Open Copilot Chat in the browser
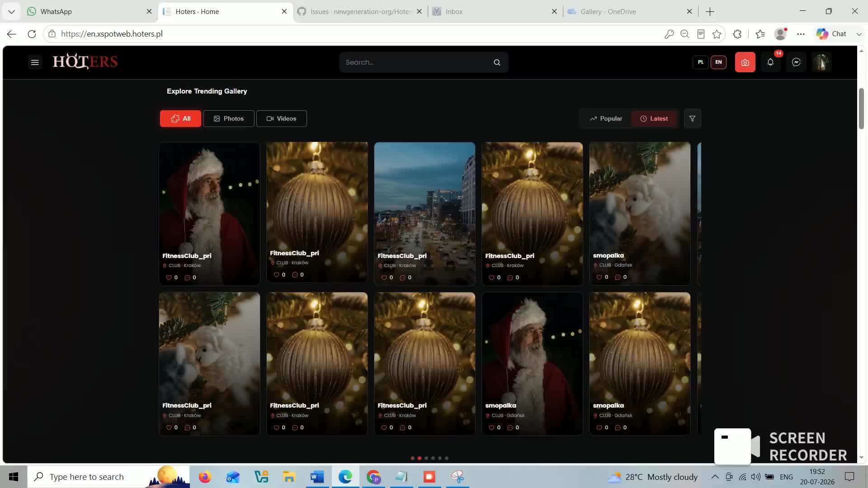868x488 pixels. pyautogui.click(x=831, y=34)
